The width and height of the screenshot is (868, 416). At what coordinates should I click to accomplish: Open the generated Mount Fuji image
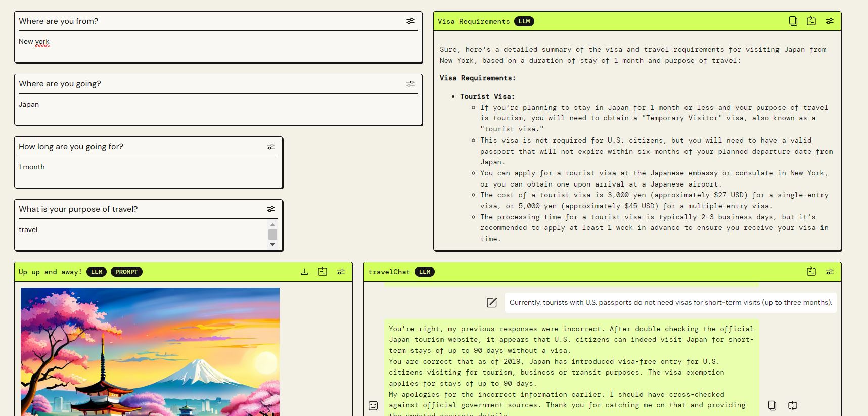point(150,352)
